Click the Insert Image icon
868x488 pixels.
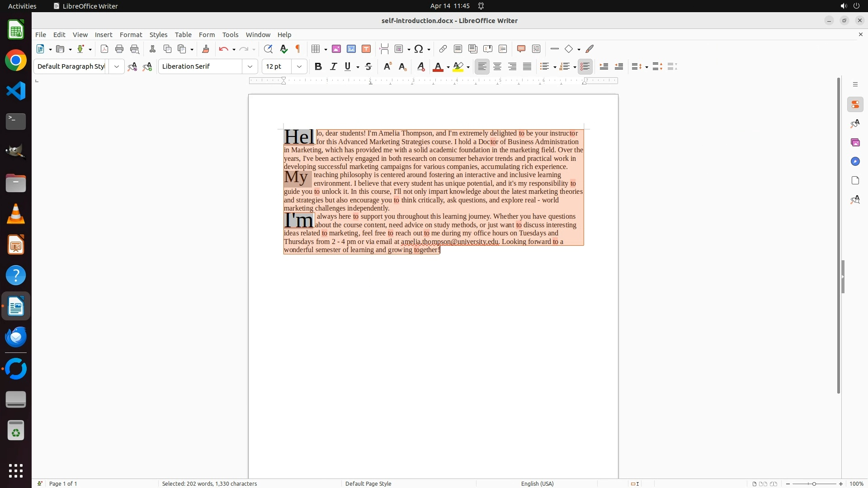point(336,49)
